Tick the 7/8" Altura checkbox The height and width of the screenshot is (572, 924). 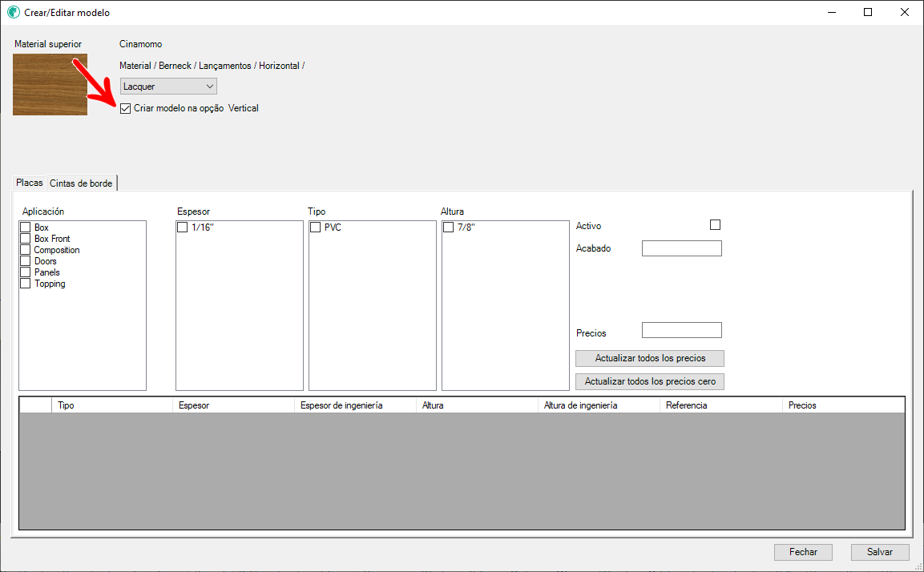tap(449, 228)
